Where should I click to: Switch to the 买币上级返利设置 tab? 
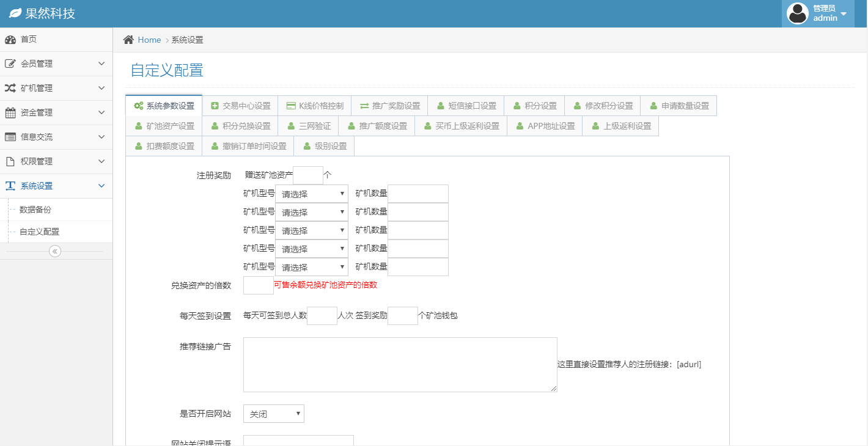coord(461,126)
